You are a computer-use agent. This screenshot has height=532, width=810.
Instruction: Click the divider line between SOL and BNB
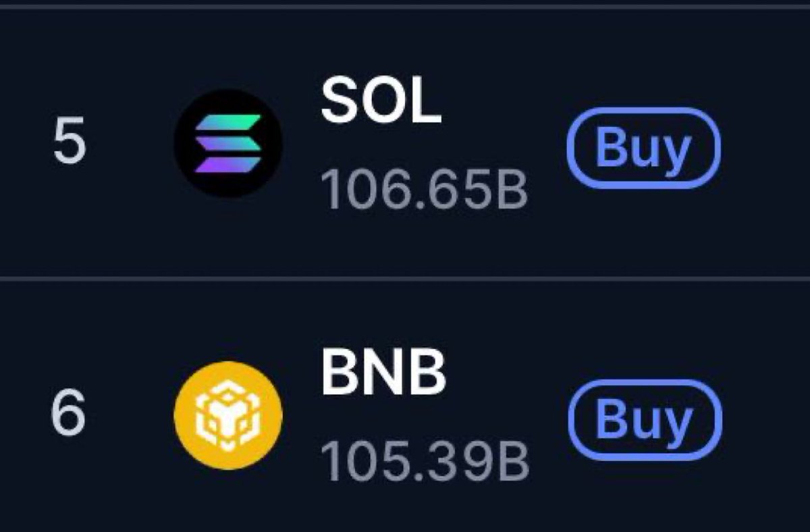coord(405,278)
